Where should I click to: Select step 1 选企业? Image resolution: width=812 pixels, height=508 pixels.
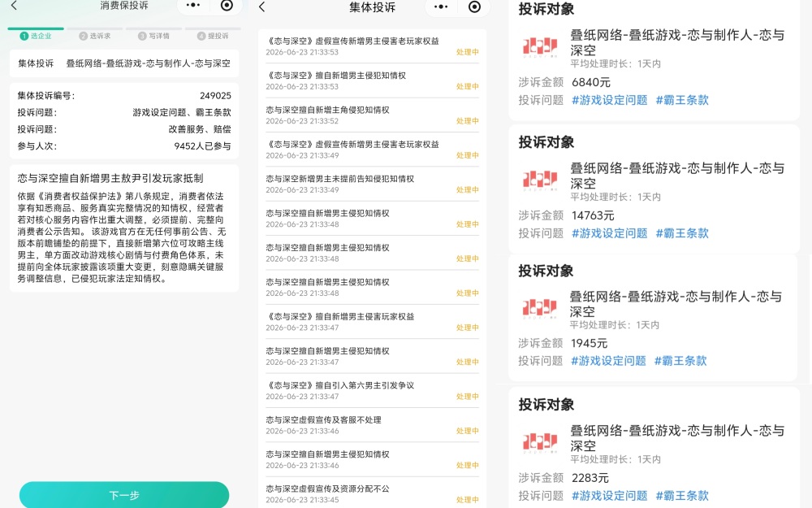(36, 36)
